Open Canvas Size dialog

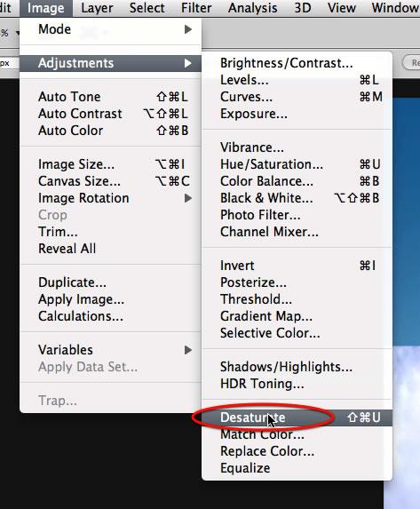pos(110,181)
